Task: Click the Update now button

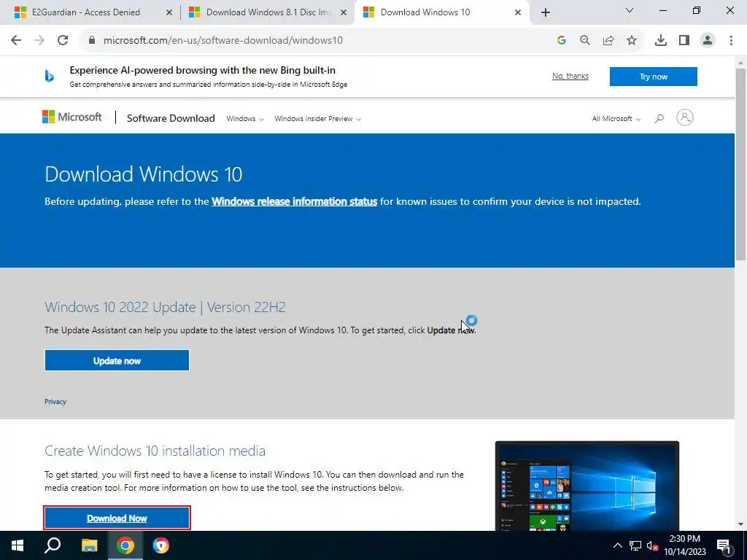Action: pos(117,360)
